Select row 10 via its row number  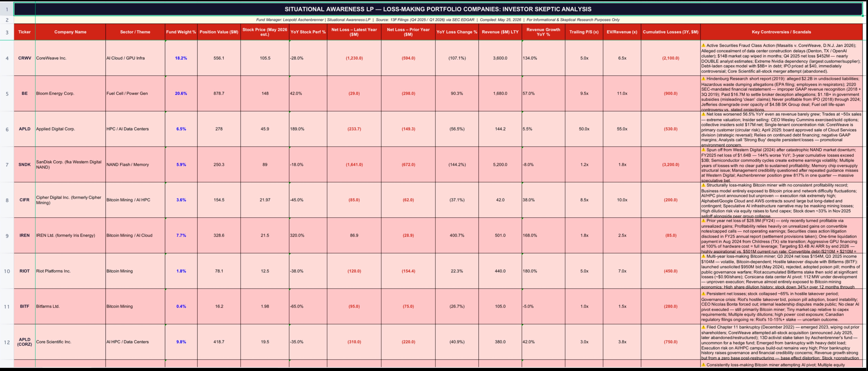(7, 271)
